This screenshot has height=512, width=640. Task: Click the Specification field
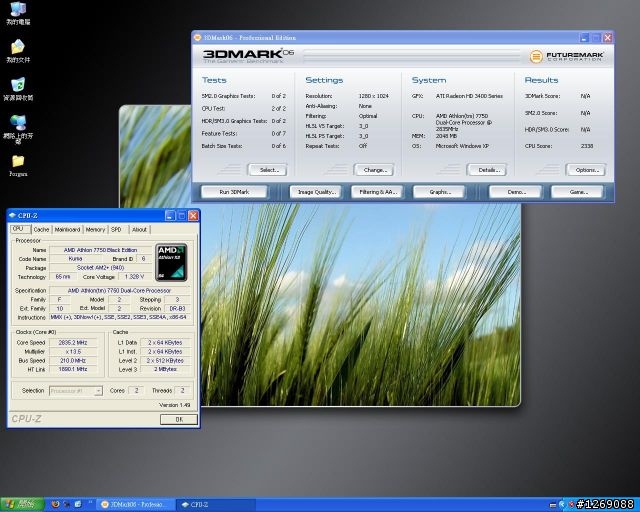[120, 291]
